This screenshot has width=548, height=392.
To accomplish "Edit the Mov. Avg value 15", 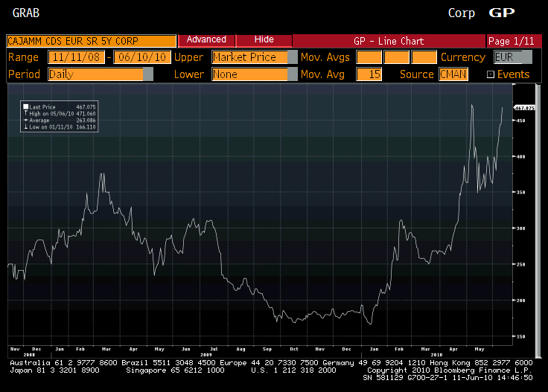I will click(369, 74).
